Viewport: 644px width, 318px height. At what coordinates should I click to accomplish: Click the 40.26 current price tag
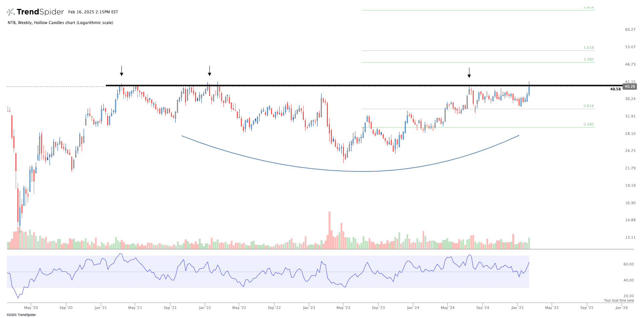630,86
